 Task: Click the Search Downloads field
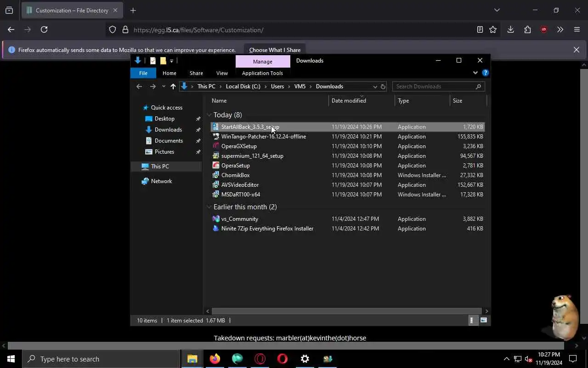point(438,86)
